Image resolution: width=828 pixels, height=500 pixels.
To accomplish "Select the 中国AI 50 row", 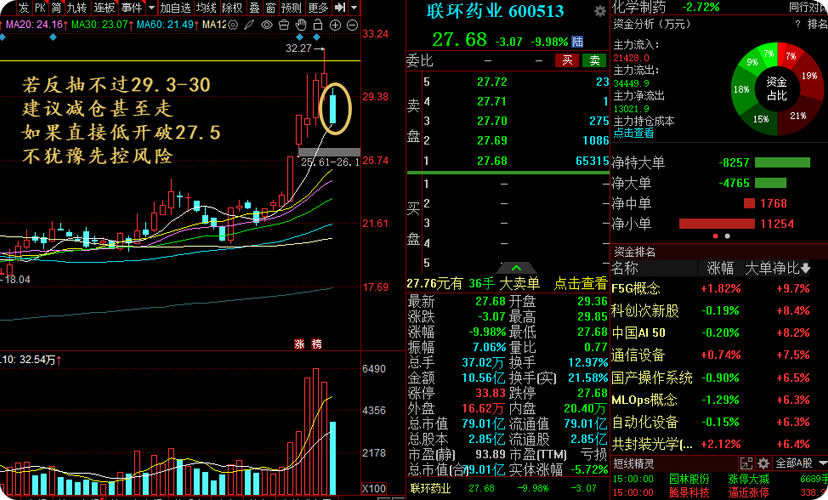I will 718,333.
